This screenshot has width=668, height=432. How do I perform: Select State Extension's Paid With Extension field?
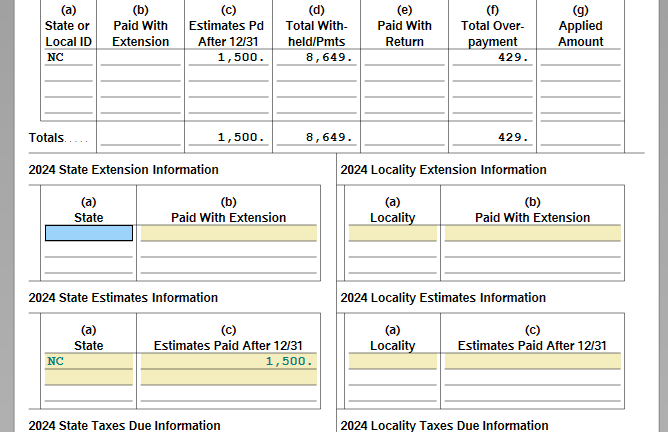(228, 233)
